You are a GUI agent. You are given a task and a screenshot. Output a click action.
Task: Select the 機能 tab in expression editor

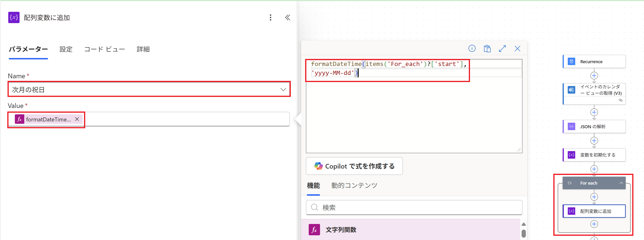(x=313, y=186)
